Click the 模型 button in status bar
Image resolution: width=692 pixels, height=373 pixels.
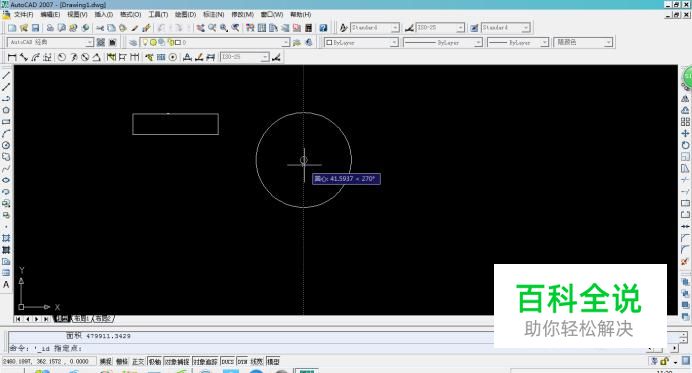point(273,362)
